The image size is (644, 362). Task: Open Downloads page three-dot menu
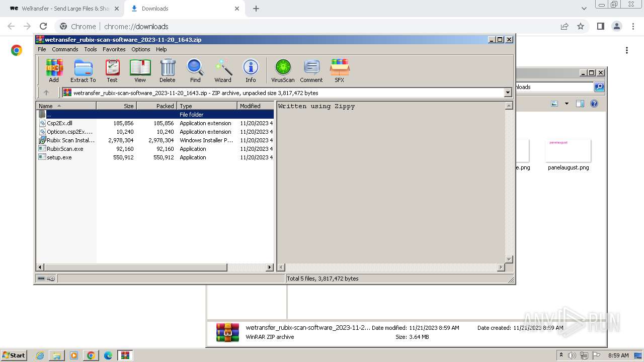coord(627,50)
